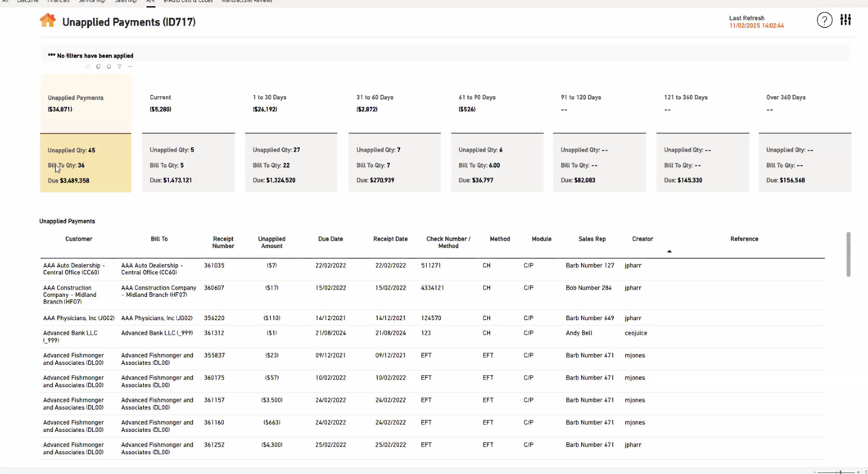Image resolution: width=868 pixels, height=474 pixels.
Task: Open more options ellipsis on card
Action: pyautogui.click(x=130, y=67)
